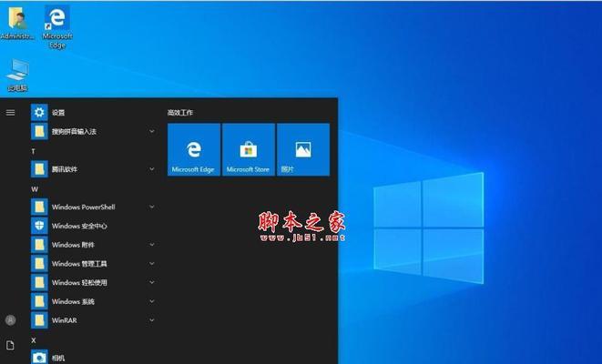The width and height of the screenshot is (602, 364).
Task: Click the 高效工作 tile group title
Action: click(180, 113)
